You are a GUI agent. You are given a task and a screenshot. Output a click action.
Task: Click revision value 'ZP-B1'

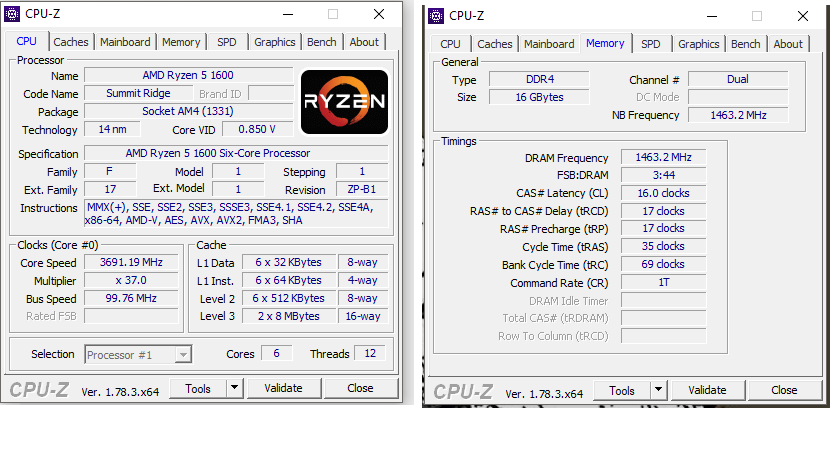[x=362, y=189]
